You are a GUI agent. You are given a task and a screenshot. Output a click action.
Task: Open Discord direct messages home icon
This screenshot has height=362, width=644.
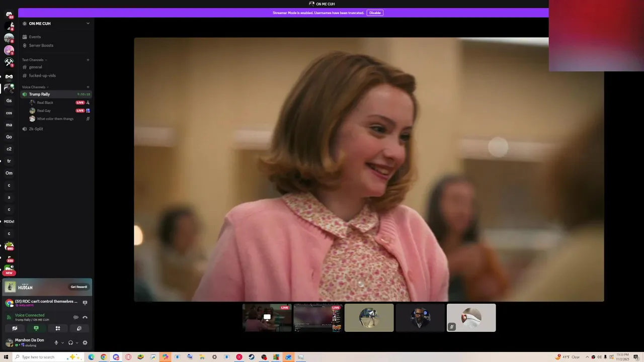(x=9, y=15)
